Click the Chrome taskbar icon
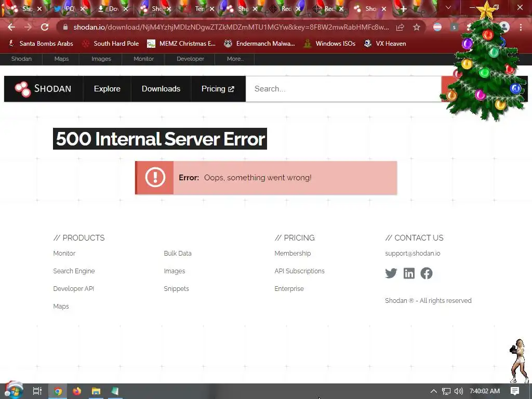Image resolution: width=532 pixels, height=399 pixels. click(58, 391)
